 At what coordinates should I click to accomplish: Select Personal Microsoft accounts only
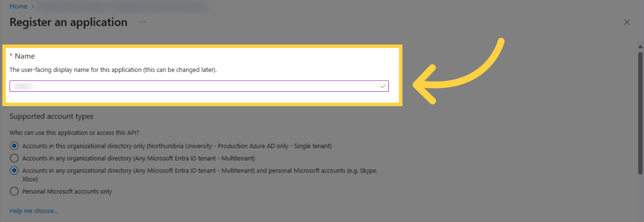tap(14, 191)
